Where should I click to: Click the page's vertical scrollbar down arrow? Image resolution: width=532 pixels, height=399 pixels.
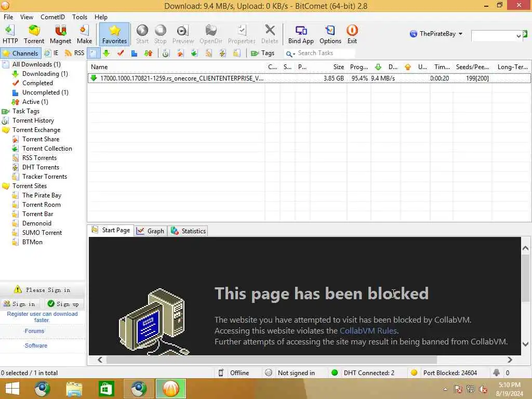coord(525,344)
